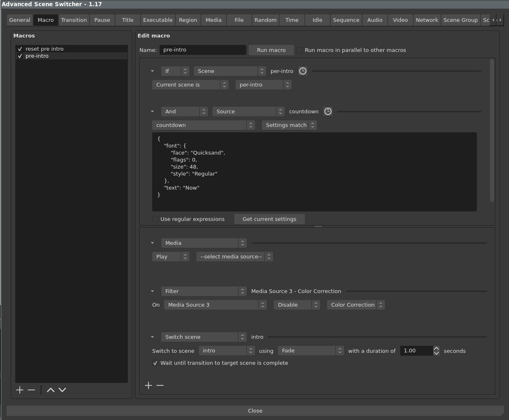Remove the selected macro with the minus icon
Screen dimensions: 509x420
click(31, 389)
